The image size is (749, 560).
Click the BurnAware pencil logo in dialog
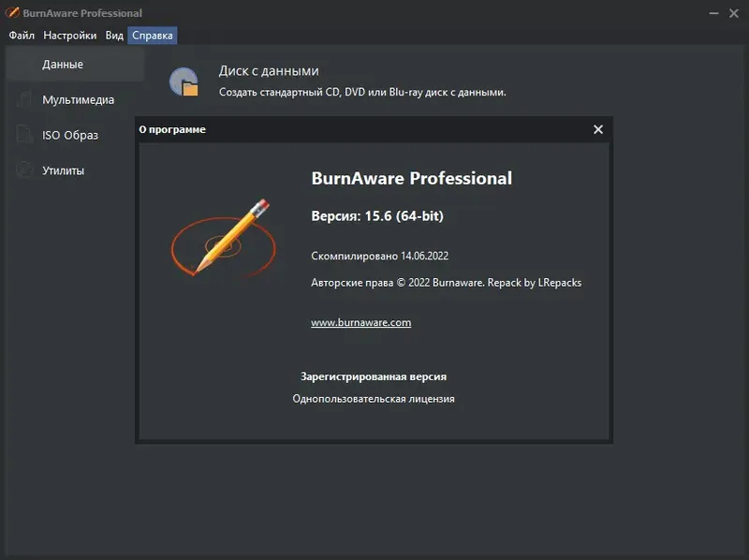[x=224, y=238]
